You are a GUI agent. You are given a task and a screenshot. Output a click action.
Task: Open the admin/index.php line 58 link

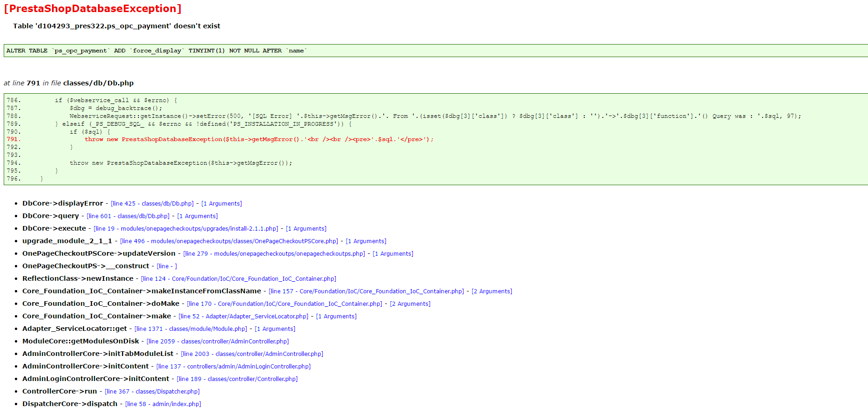pos(163,404)
